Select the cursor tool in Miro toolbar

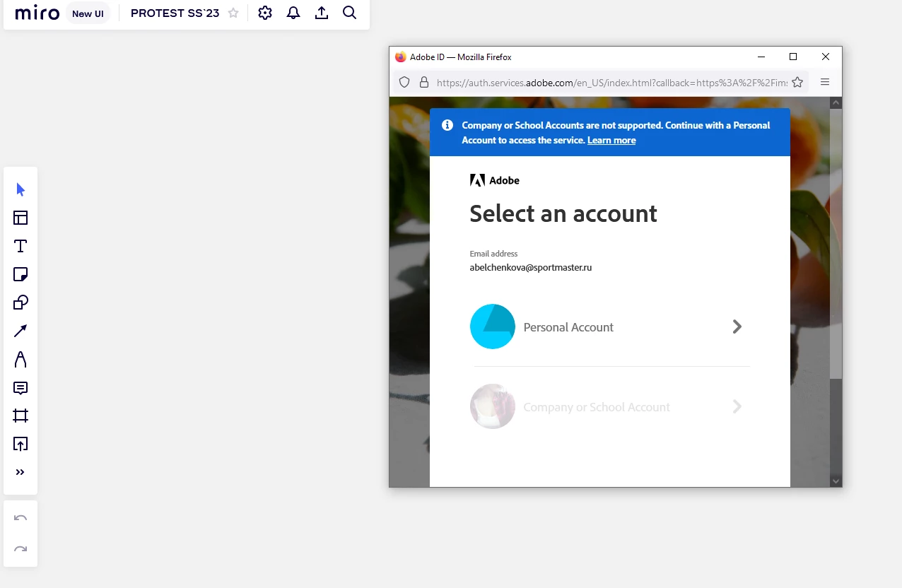click(20, 189)
